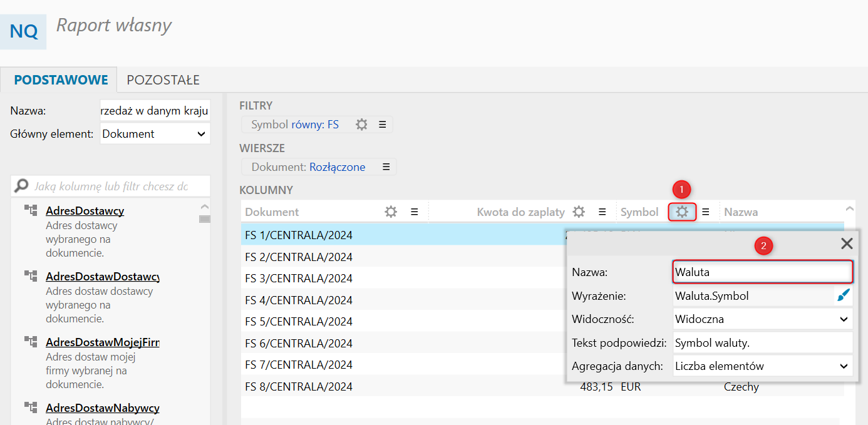Switch to the POZOSTAŁE tab

163,80
